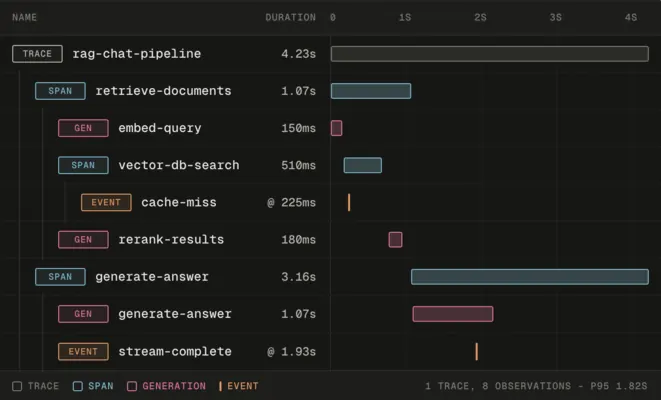The width and height of the screenshot is (661, 400).
Task: Click the DURATION column header
Action: pos(290,18)
